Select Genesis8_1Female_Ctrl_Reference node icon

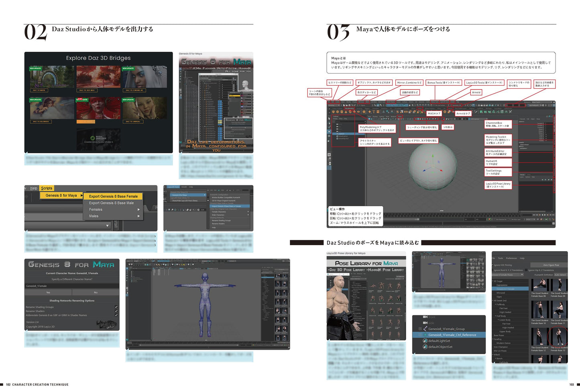click(425, 335)
